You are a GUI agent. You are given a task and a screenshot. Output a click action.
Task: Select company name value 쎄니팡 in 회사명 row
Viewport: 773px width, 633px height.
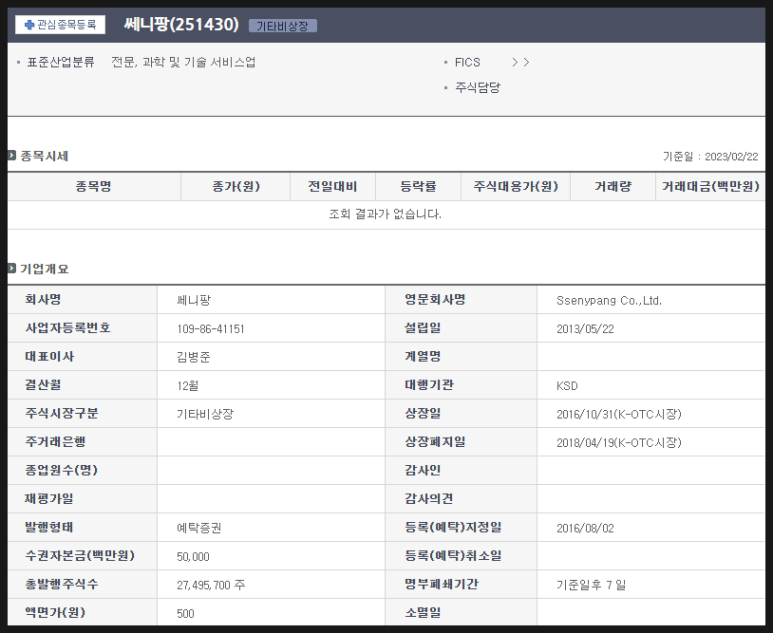tap(194, 300)
